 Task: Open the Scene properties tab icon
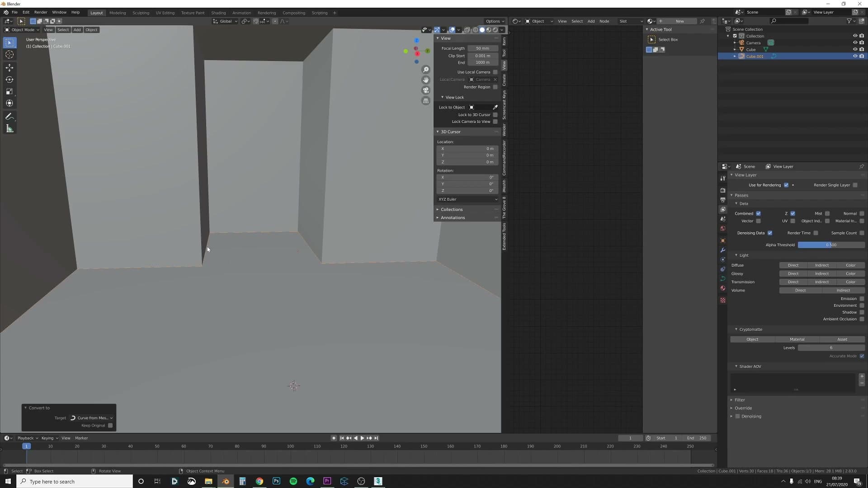pos(723,219)
